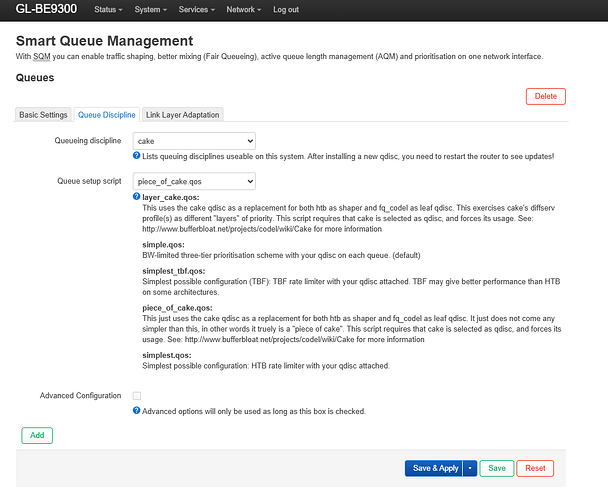Click the green Add button

[37, 435]
